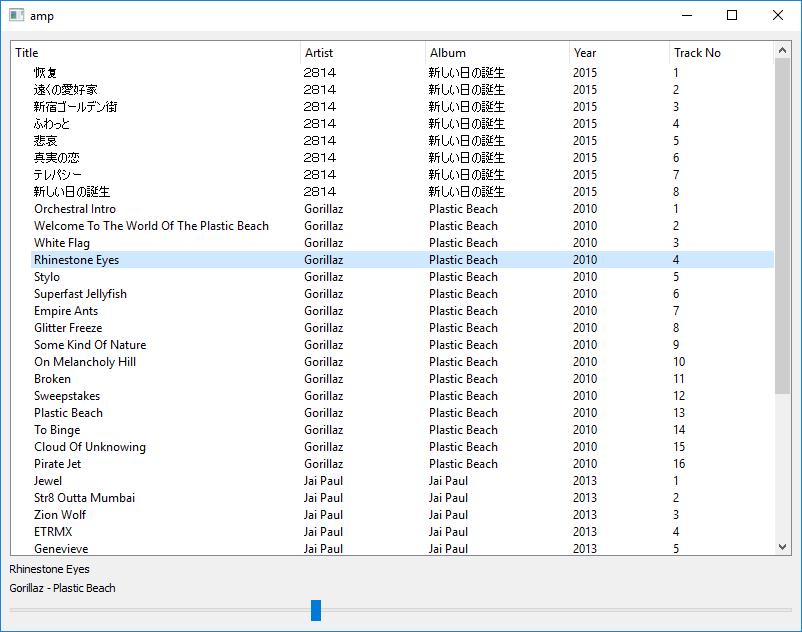Screen dimensions: 802x632
Task: Select the highlighted 'Rhinestone Eyes' row
Action: [402, 260]
